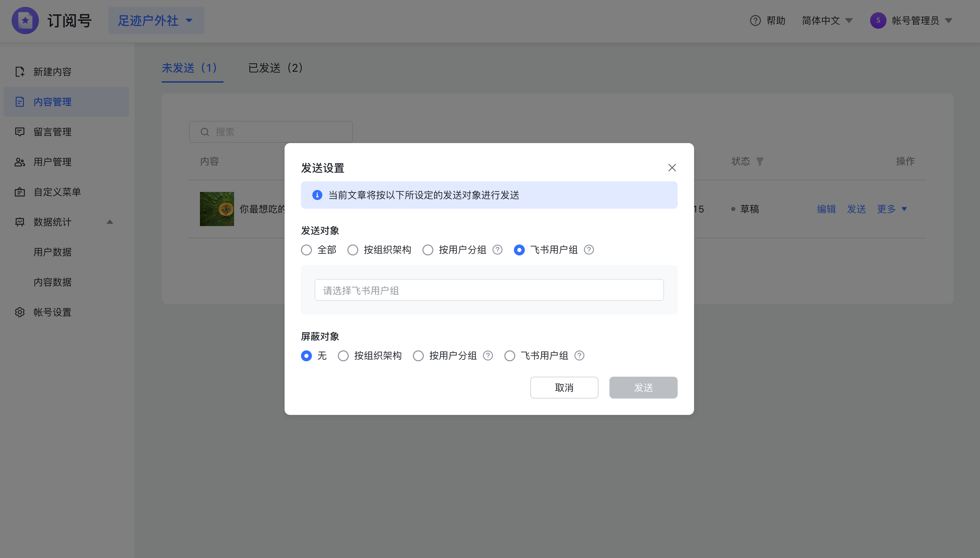This screenshot has height=558, width=980.
Task: Click the 取消 button
Action: coord(564,388)
